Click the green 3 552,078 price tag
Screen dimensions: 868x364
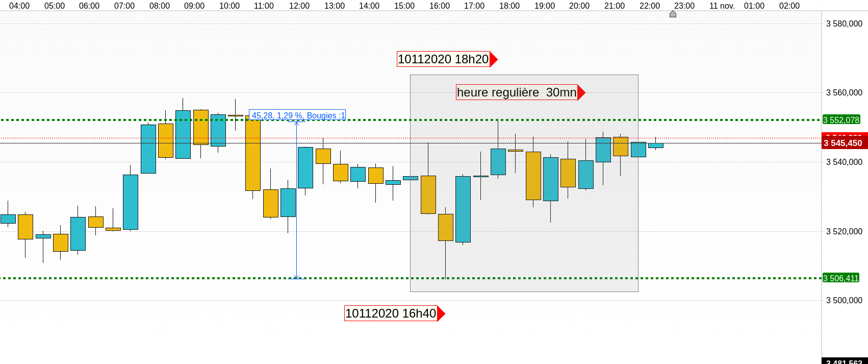(x=841, y=120)
